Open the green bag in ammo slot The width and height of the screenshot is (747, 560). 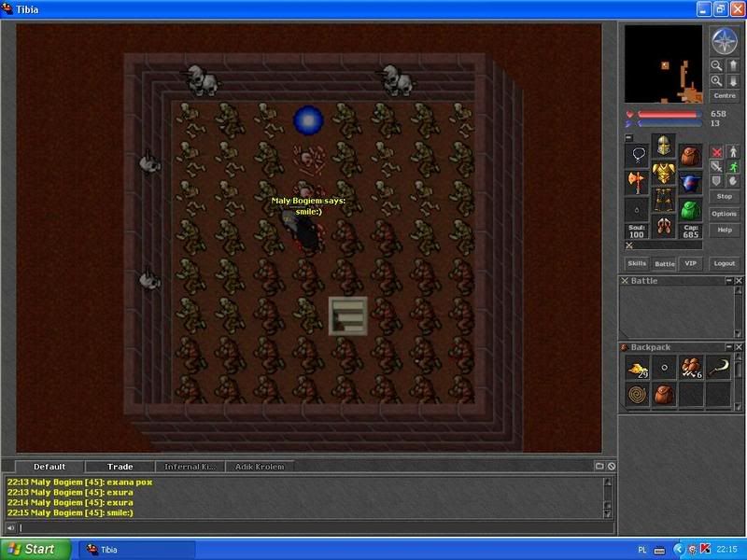pyautogui.click(x=690, y=210)
